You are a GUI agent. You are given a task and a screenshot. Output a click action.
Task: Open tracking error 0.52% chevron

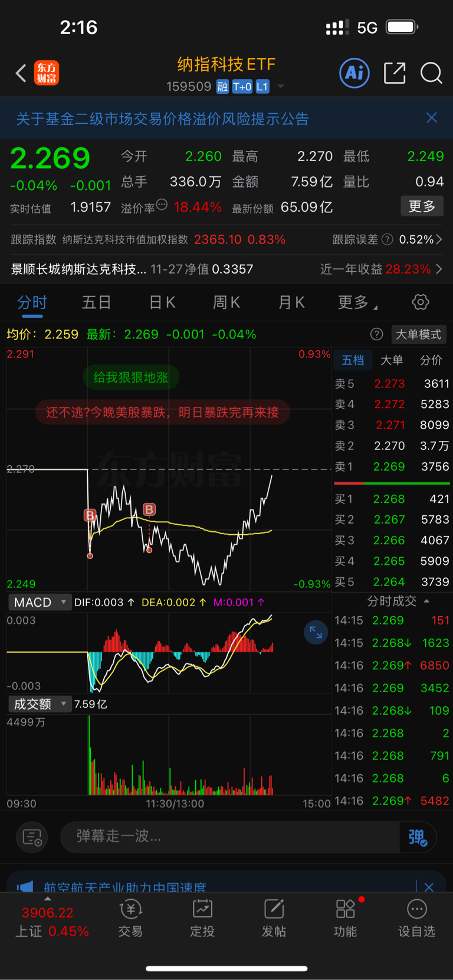point(439,239)
